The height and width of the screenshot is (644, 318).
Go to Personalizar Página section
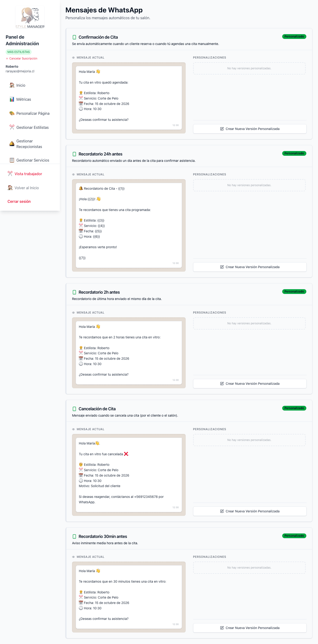pos(33,113)
